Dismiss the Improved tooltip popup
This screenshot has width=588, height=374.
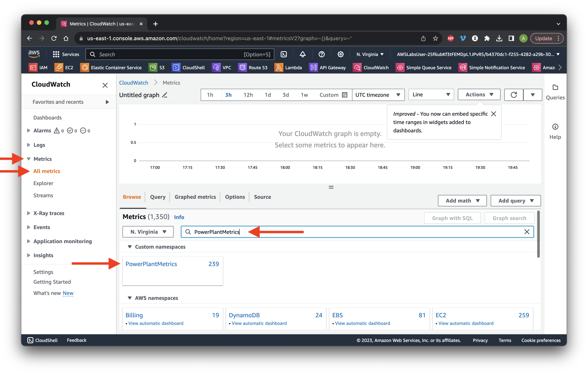(494, 114)
